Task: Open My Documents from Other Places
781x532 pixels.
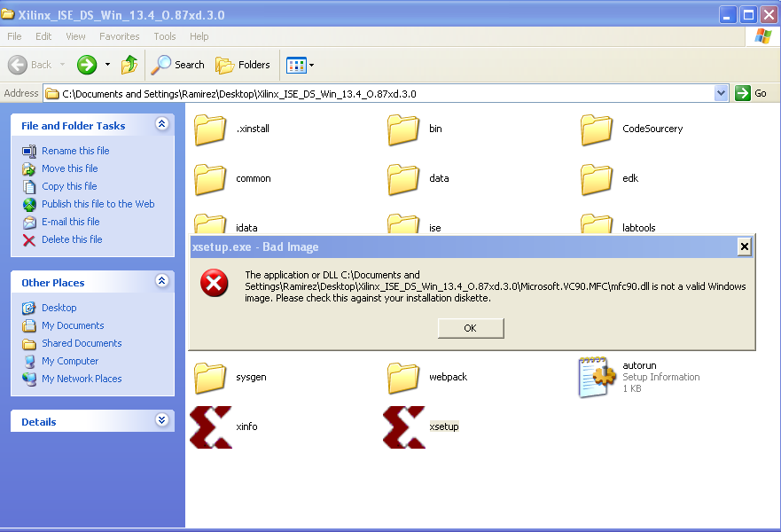Action: pyautogui.click(x=74, y=325)
